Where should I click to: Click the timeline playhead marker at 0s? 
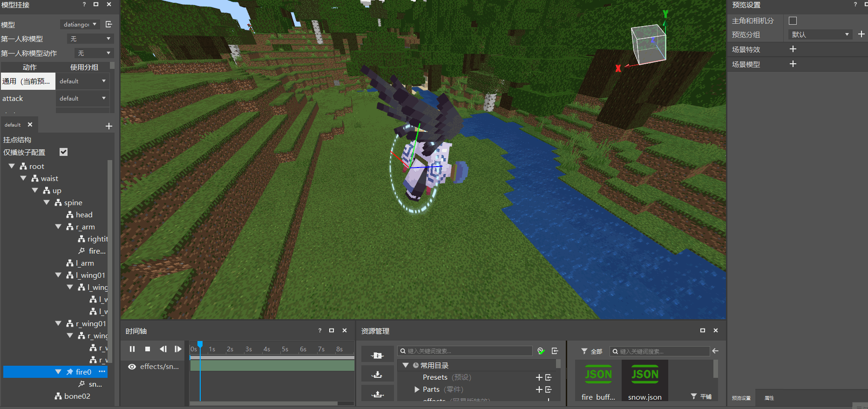pos(200,345)
